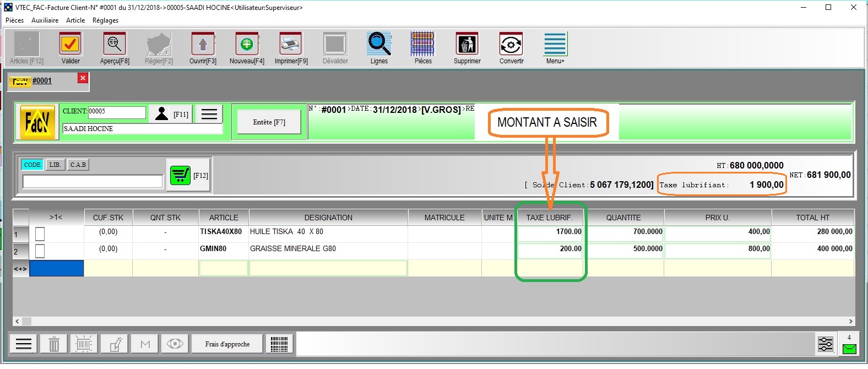Tick the checkbox on row 1

pos(40,234)
